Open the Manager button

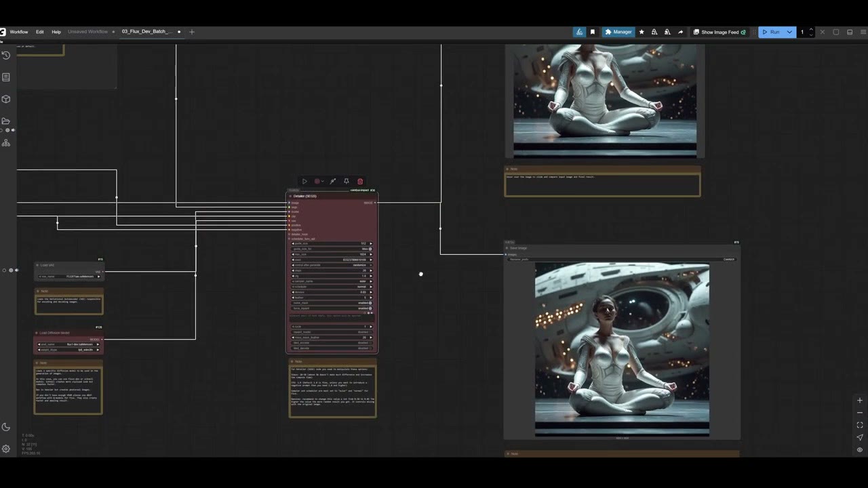pos(618,32)
